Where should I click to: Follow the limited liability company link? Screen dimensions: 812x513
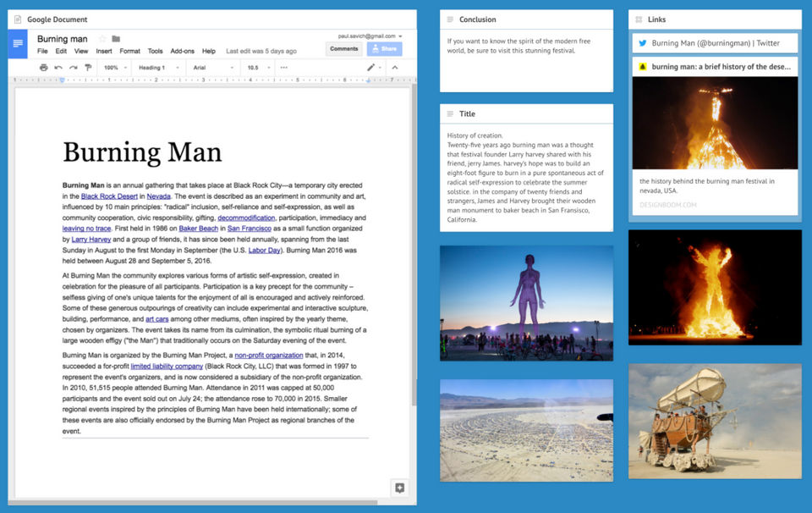point(167,367)
